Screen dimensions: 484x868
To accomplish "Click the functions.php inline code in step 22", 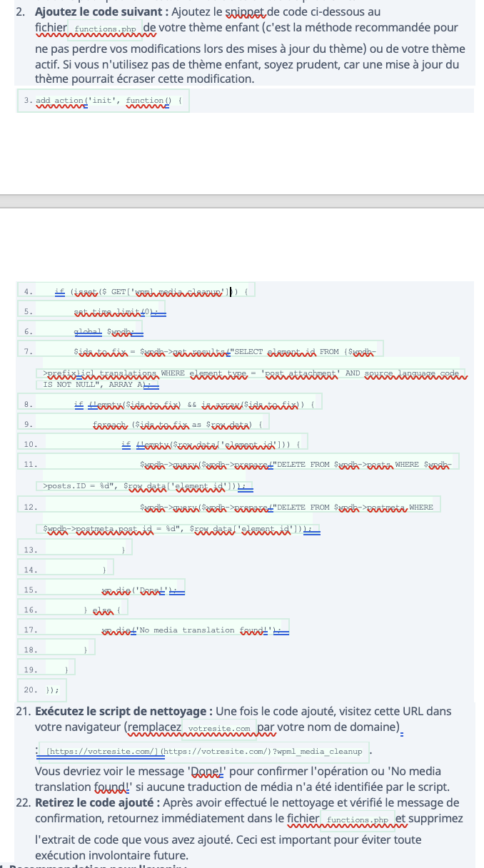I will click(358, 819).
